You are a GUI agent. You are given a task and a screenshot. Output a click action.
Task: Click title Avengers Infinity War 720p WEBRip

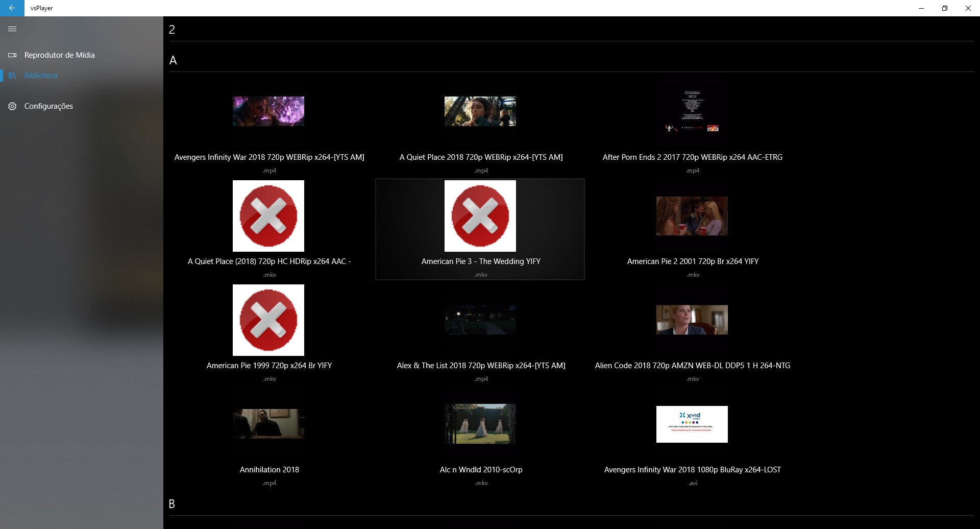pyautogui.click(x=269, y=157)
